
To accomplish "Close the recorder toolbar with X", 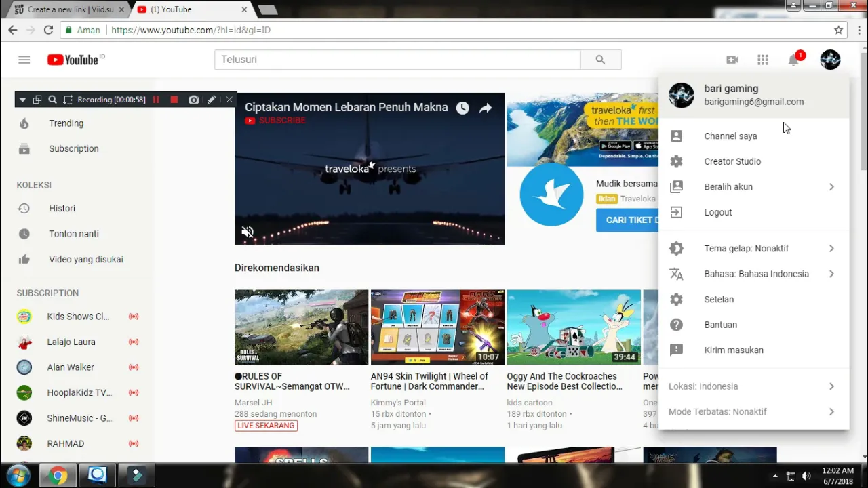I will coord(229,100).
